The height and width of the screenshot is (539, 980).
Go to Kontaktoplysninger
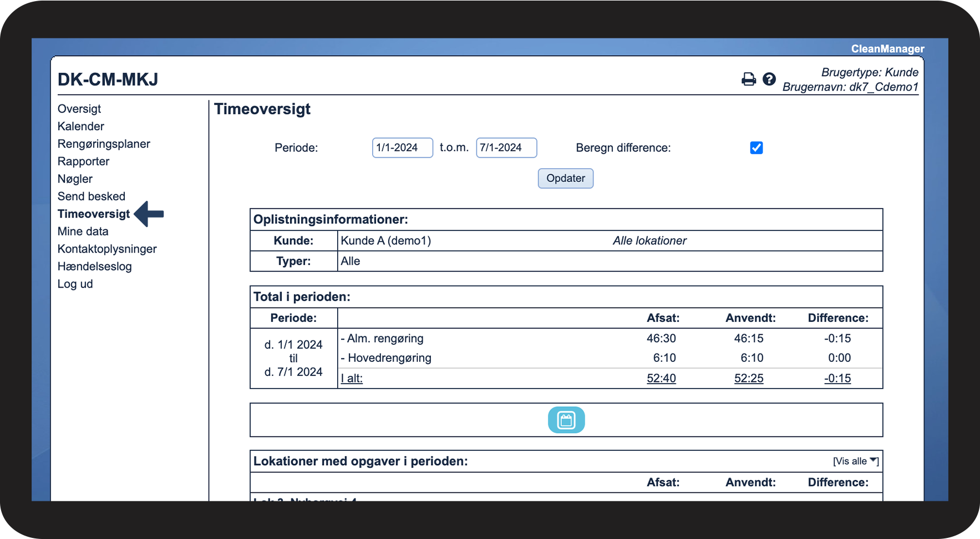tap(107, 249)
